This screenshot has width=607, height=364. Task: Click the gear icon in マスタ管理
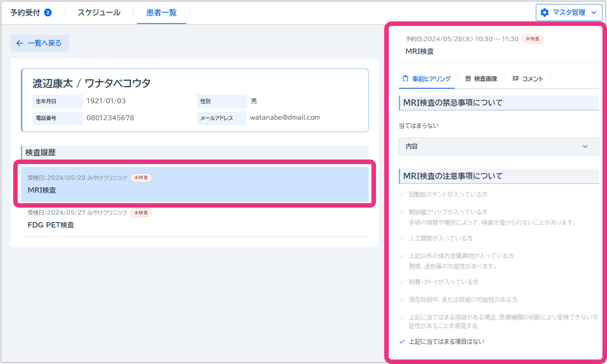pos(545,13)
